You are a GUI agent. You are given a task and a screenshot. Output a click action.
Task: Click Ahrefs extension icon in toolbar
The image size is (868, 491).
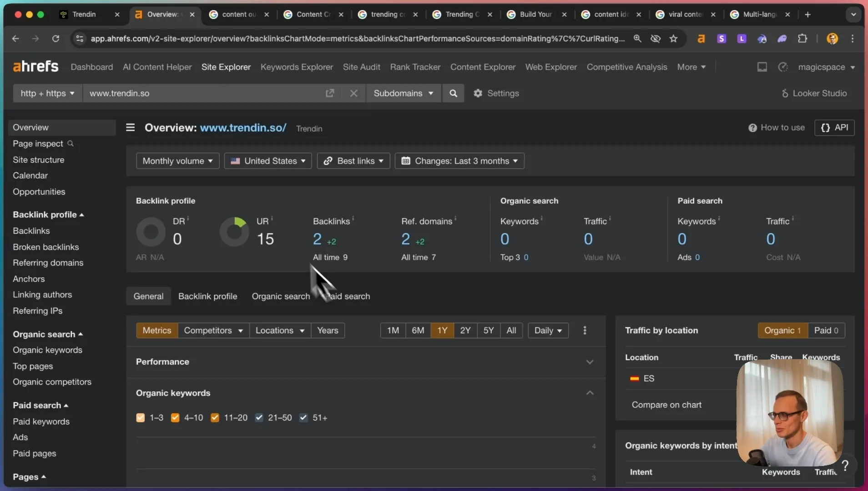pos(701,39)
